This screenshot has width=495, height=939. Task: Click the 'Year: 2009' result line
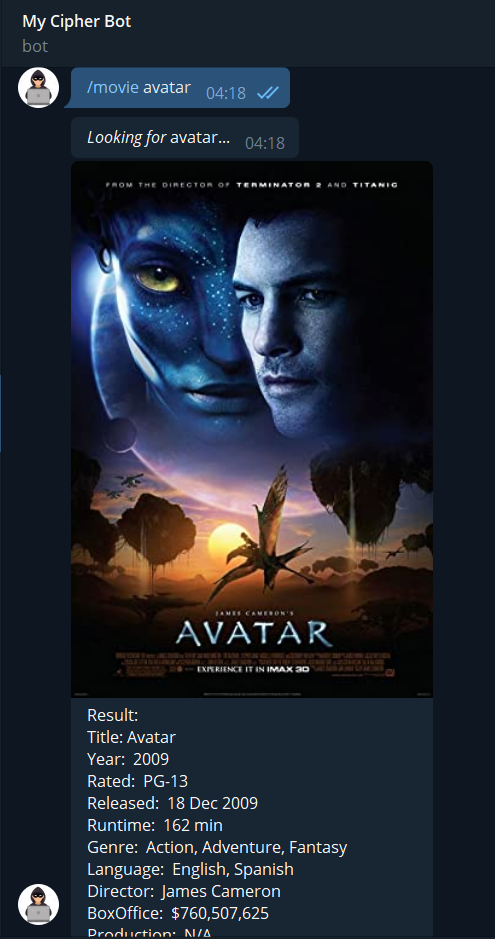[x=128, y=759]
